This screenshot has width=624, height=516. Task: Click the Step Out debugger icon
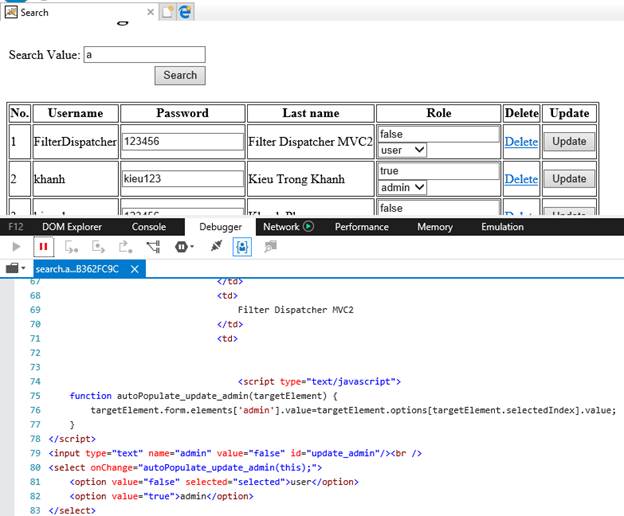coord(125,247)
